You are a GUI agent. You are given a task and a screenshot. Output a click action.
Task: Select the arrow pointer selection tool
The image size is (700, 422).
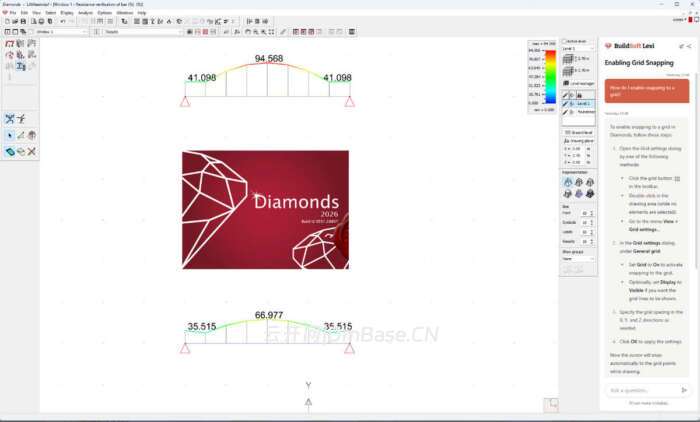point(10,135)
